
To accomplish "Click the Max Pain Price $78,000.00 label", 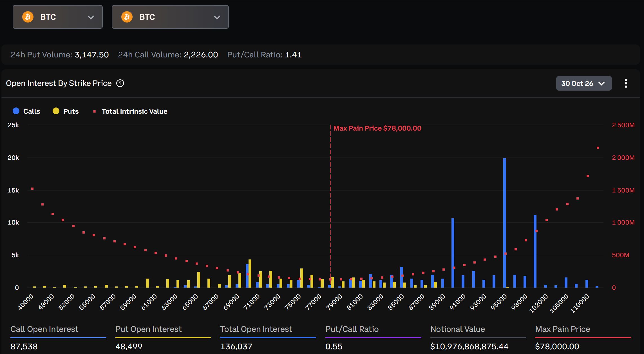I will pyautogui.click(x=377, y=128).
